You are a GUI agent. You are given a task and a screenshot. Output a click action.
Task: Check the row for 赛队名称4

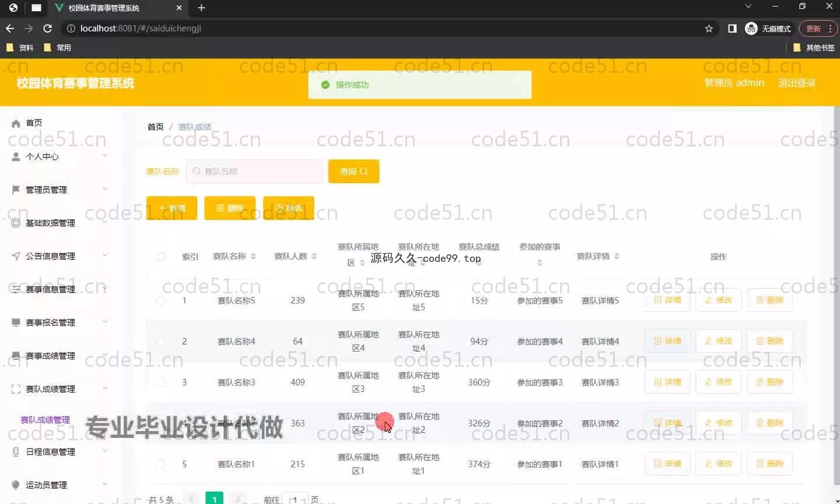pyautogui.click(x=160, y=341)
